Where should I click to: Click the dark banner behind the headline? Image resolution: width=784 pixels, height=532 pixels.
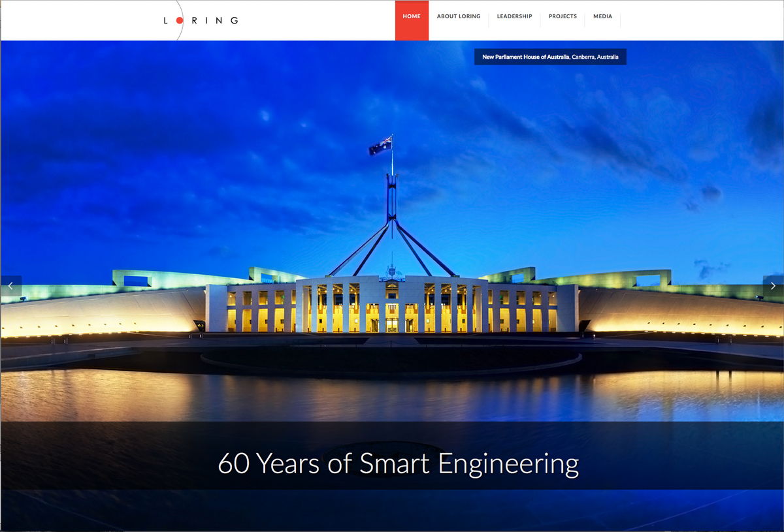click(392, 456)
